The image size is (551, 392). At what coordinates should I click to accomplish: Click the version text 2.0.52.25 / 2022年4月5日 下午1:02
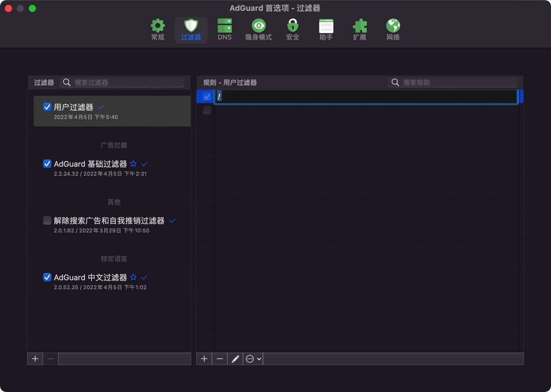click(x=100, y=287)
